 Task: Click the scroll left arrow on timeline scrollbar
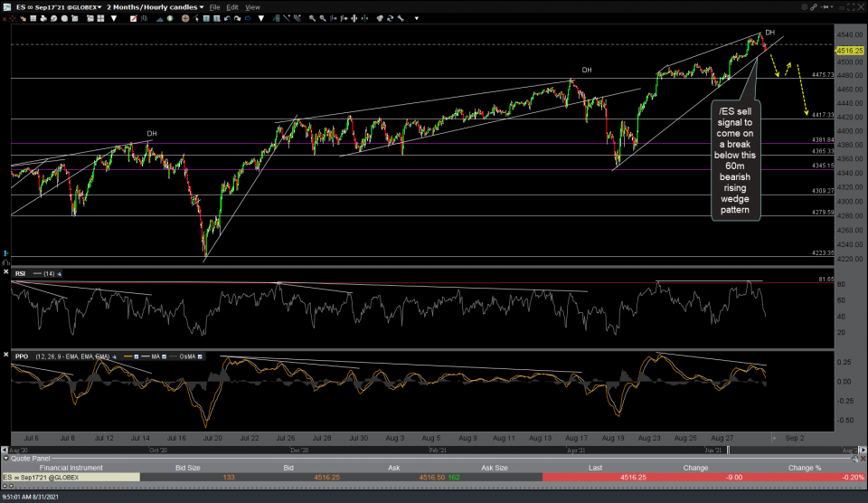tap(5, 451)
